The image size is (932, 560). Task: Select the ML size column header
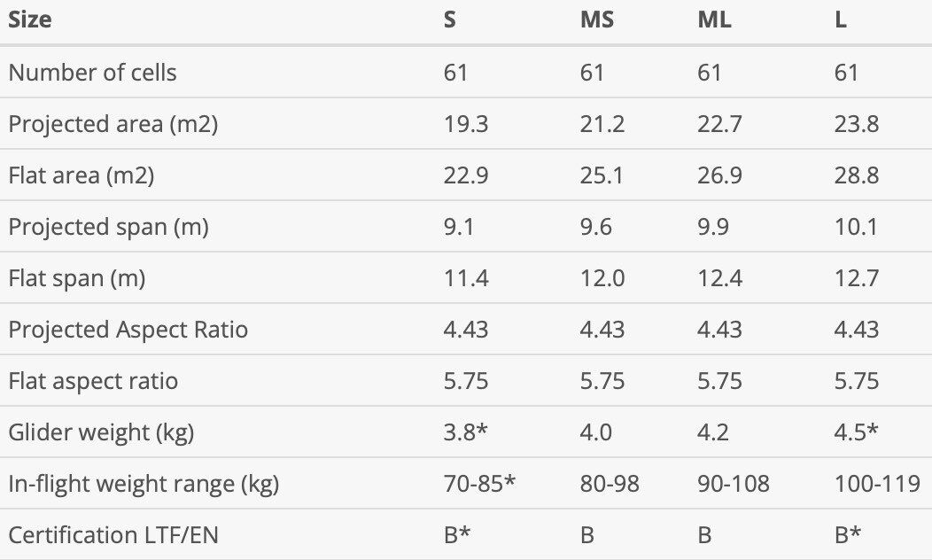point(714,19)
